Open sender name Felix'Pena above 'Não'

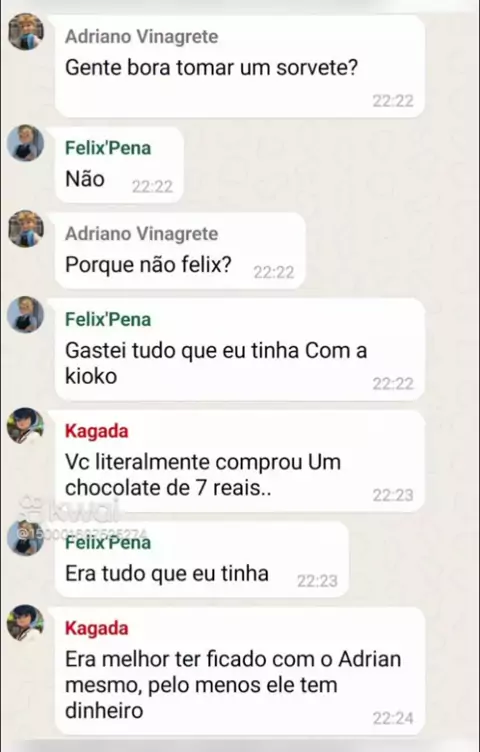pos(108,148)
